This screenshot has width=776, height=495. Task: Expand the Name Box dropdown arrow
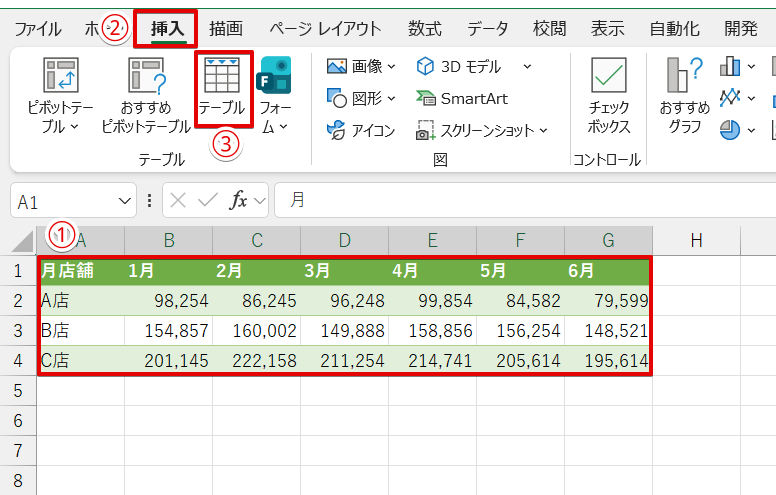click(125, 201)
